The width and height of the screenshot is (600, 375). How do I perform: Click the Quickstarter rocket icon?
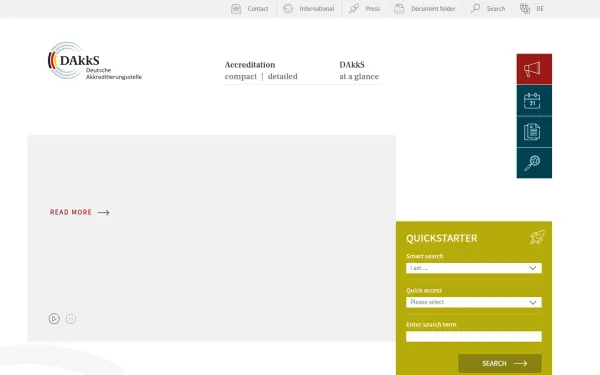pyautogui.click(x=537, y=238)
